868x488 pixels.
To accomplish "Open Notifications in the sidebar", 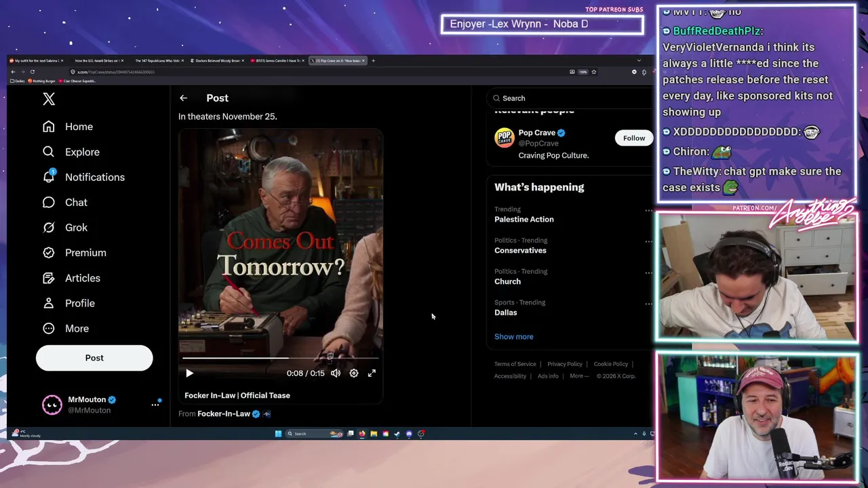I will pos(83,177).
